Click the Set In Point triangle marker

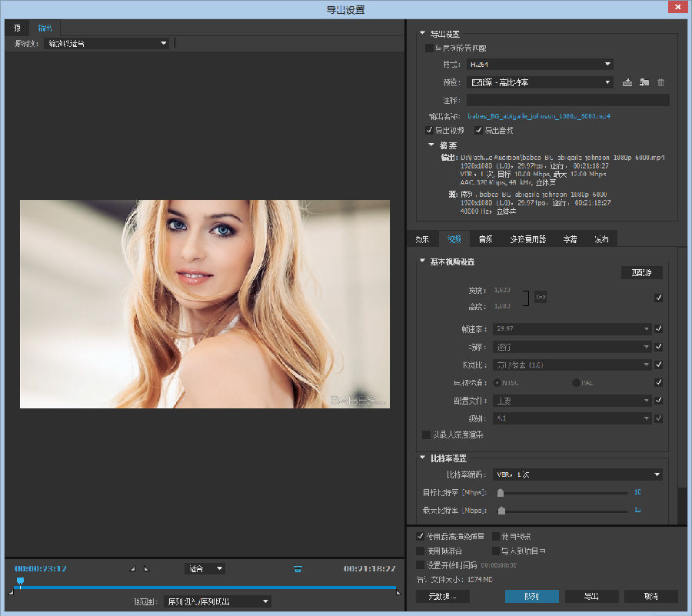(132, 569)
